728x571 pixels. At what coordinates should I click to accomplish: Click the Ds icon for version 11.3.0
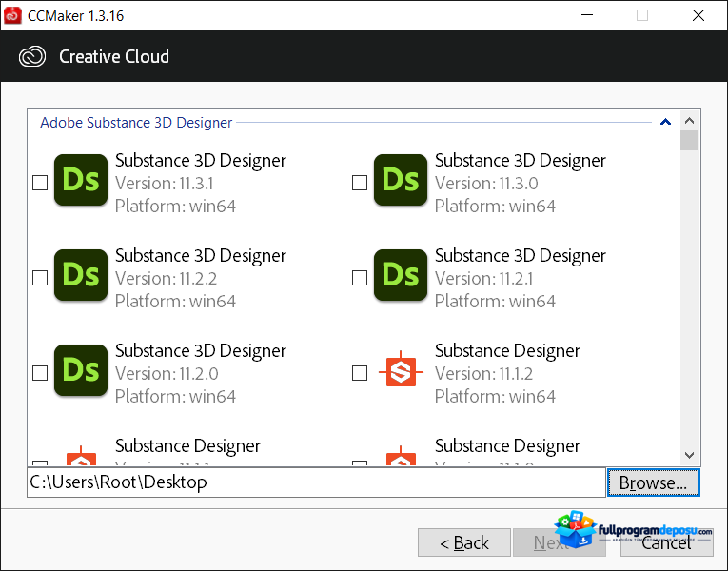click(x=401, y=180)
